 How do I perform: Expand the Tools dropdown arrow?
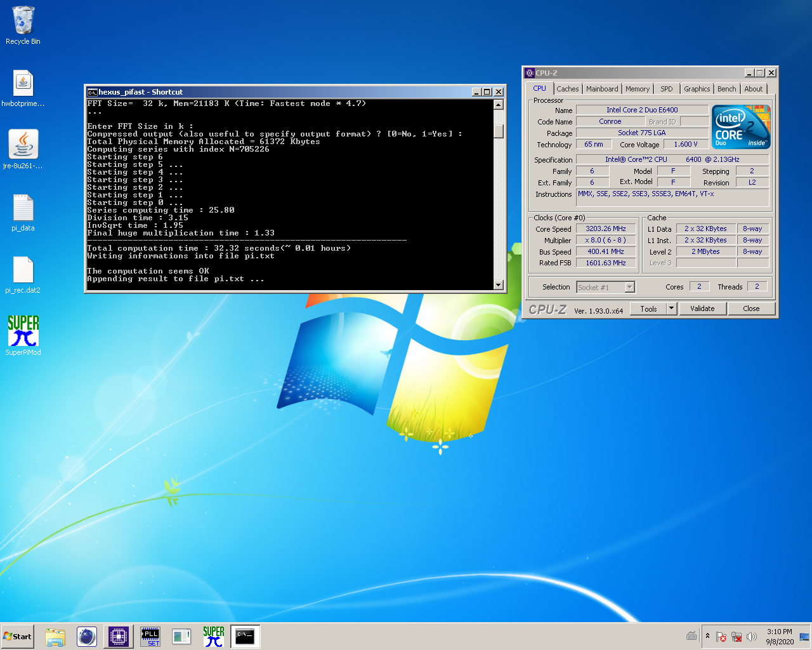point(672,308)
